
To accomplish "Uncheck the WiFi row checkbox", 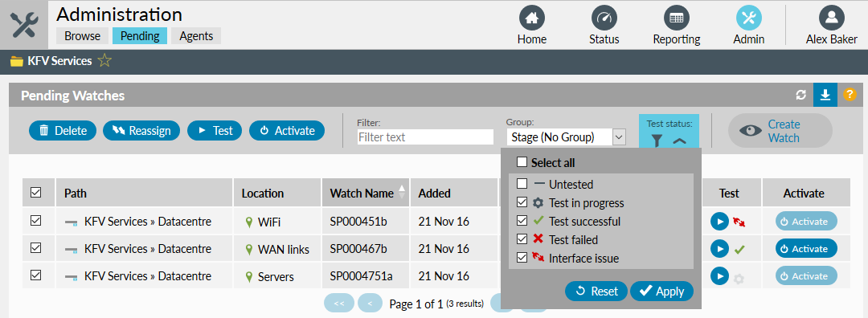I will (36, 221).
